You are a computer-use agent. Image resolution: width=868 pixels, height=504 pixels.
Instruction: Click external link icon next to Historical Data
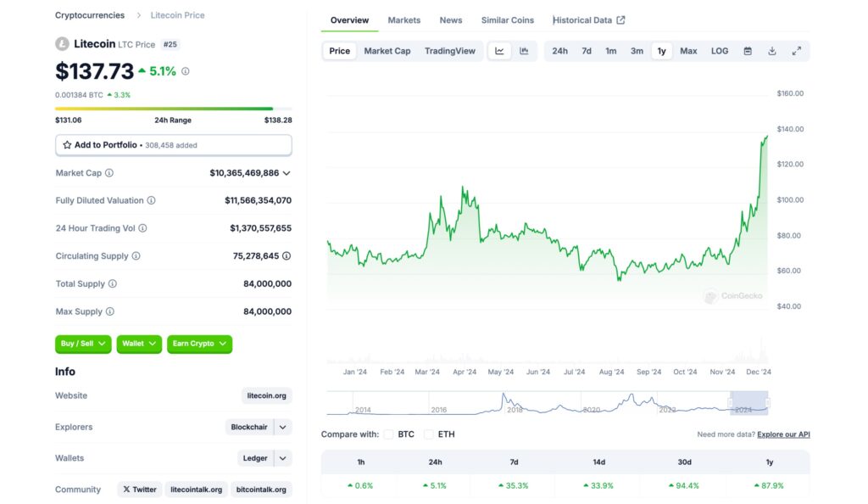(621, 20)
